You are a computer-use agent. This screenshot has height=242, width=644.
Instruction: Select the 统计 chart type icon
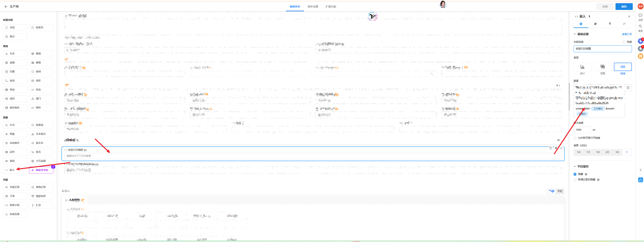(582, 67)
